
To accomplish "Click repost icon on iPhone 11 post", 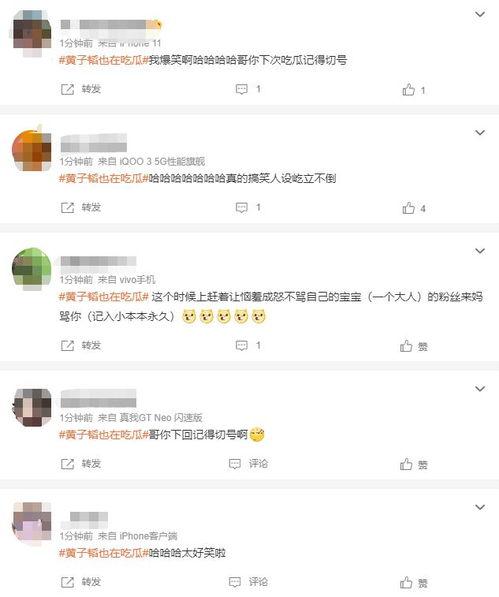I will point(67,89).
